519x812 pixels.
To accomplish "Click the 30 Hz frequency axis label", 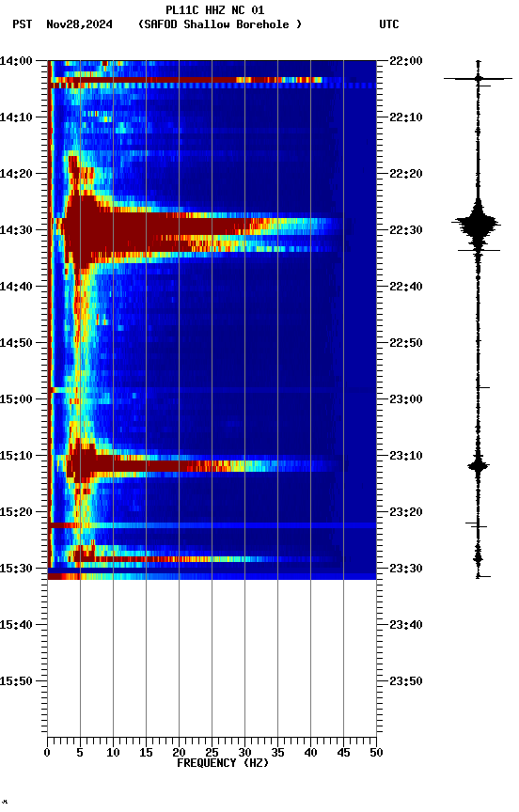I will tap(244, 753).
